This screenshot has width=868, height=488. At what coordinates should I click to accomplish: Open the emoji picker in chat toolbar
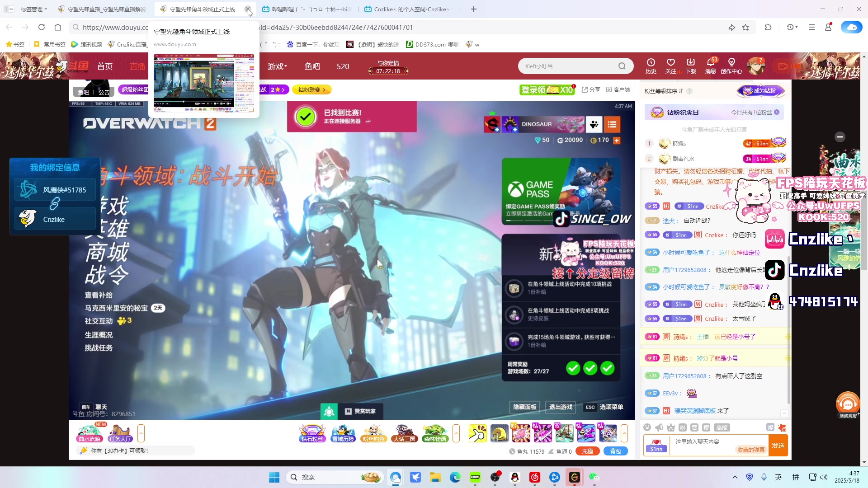(647, 427)
